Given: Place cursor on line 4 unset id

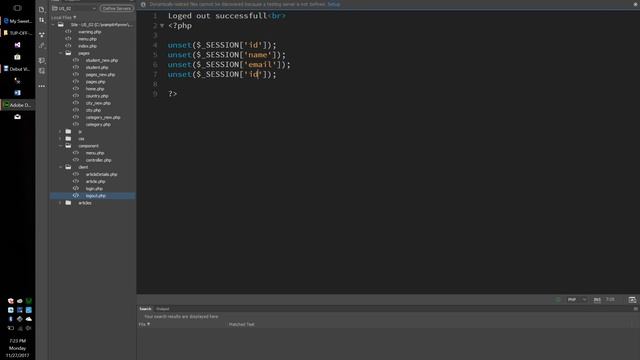Looking at the screenshot, I should click(x=222, y=45).
